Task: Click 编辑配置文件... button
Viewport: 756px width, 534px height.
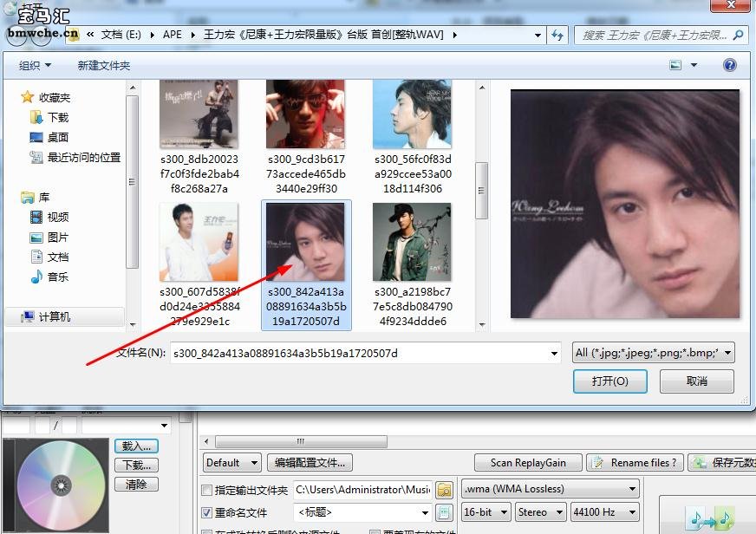Action: 310,463
